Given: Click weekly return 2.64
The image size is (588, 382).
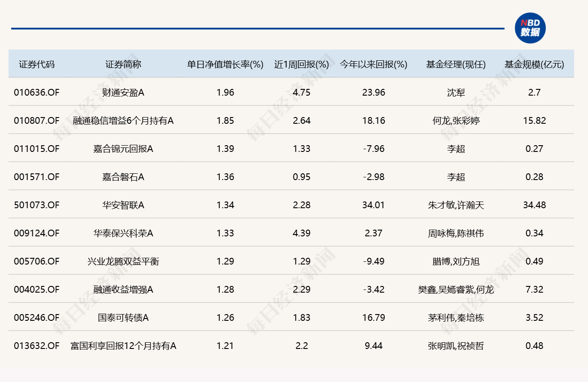Looking at the screenshot, I should coord(302,121).
